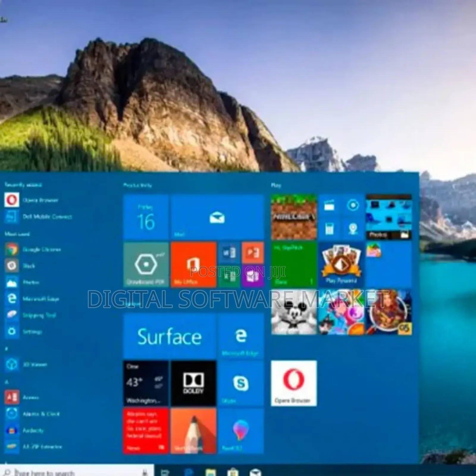The width and height of the screenshot is (476, 476).
Task: Open the small Calculator tile
Action: coord(329,229)
